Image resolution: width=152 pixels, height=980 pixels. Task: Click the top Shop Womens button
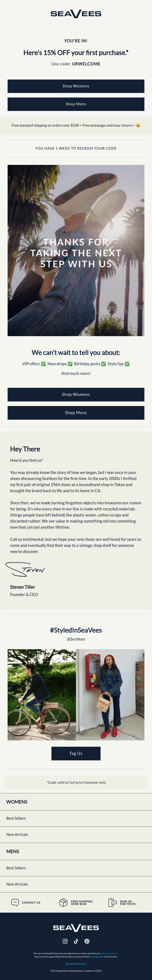coord(76,86)
